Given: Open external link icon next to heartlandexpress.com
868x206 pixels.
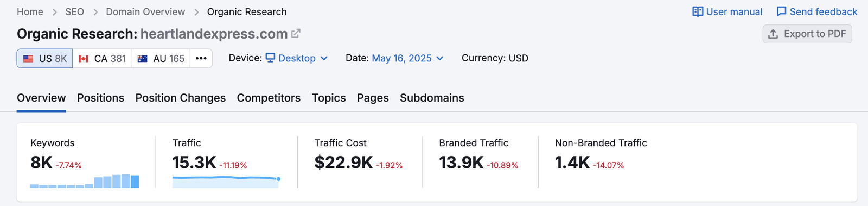Looking at the screenshot, I should point(296,34).
